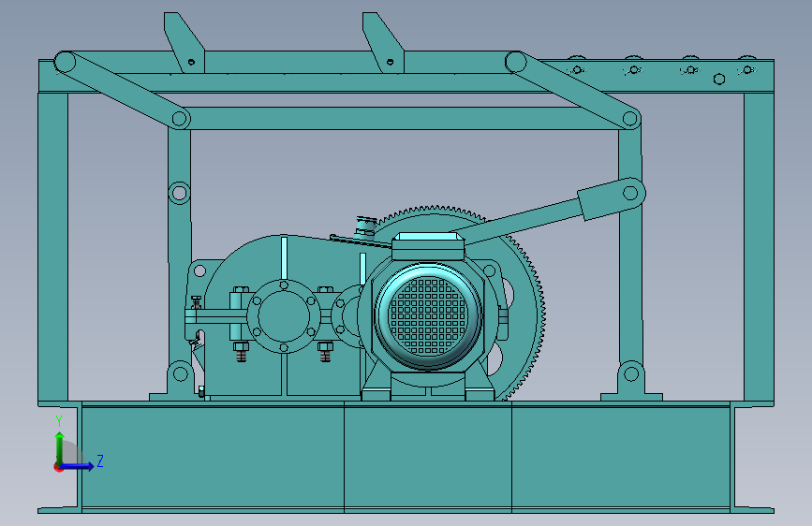
Task: Select the horizontal cross beam joining the links
Action: (x=404, y=119)
